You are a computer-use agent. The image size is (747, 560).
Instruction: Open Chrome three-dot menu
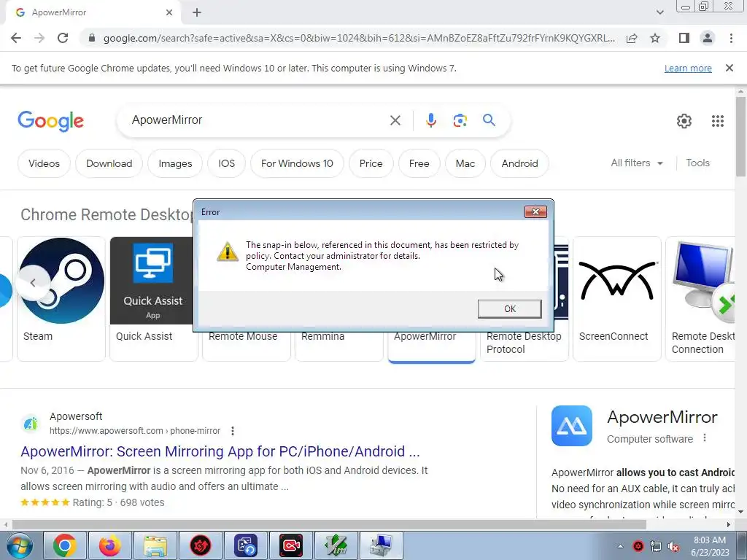tap(731, 38)
